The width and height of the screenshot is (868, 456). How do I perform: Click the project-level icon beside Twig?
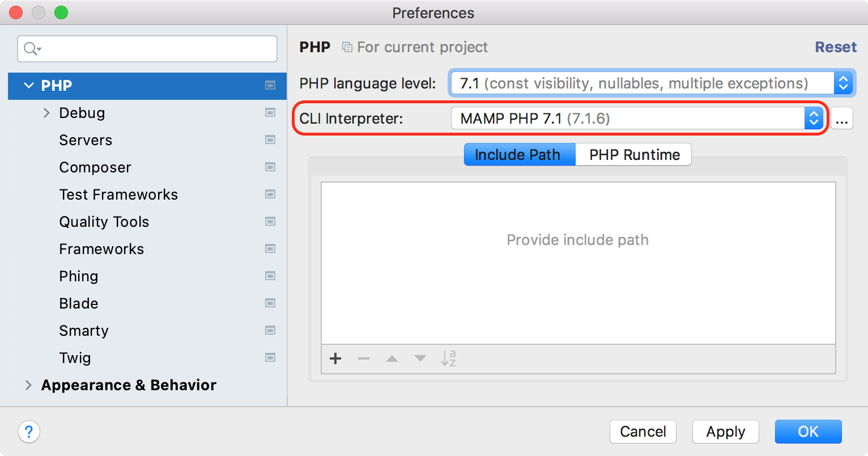pos(270,358)
